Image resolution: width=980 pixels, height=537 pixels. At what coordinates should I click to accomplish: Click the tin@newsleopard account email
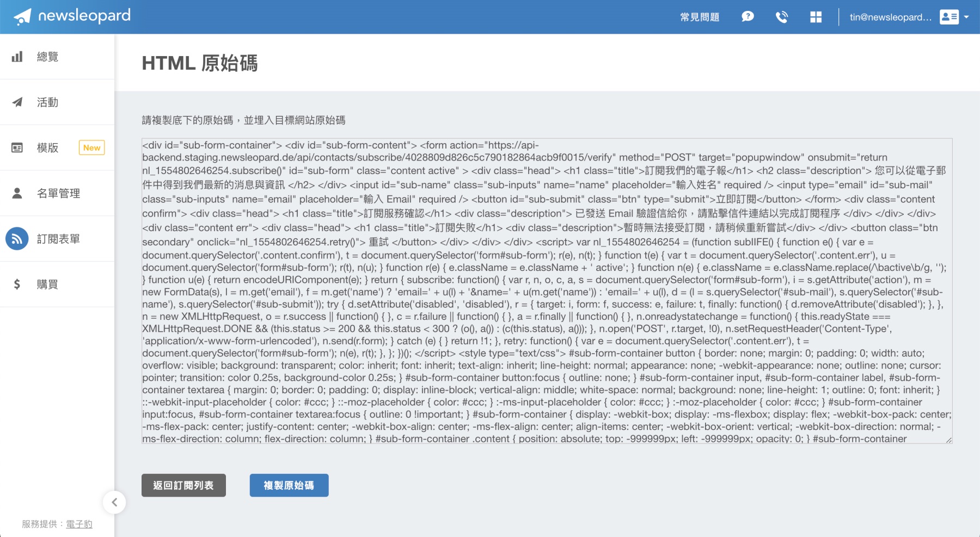891,17
